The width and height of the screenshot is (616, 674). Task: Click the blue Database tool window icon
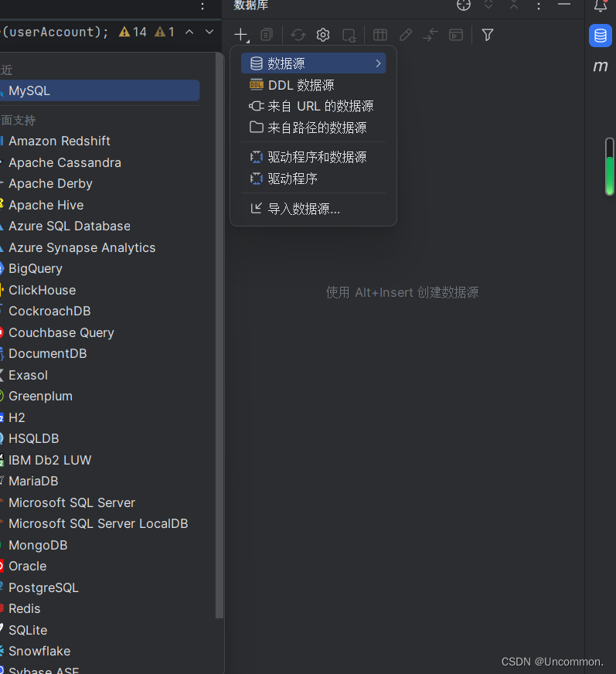(600, 36)
